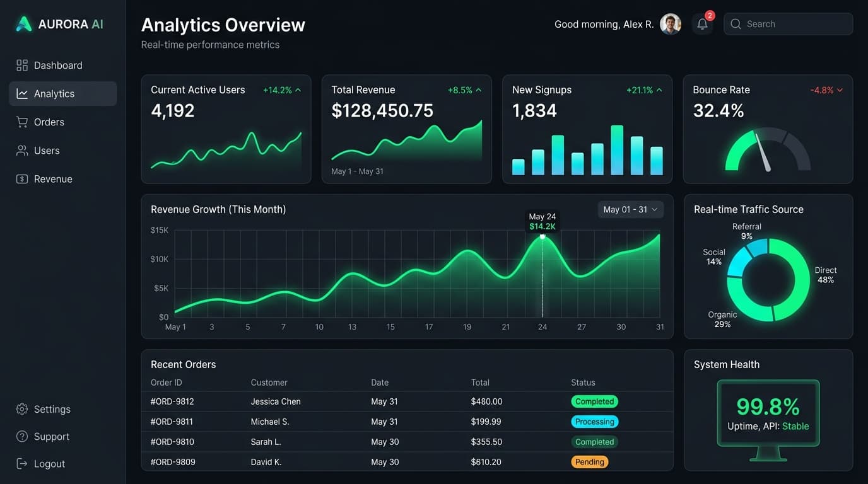
Task: Click the up arrow beside +14.2%
Action: pos(298,90)
